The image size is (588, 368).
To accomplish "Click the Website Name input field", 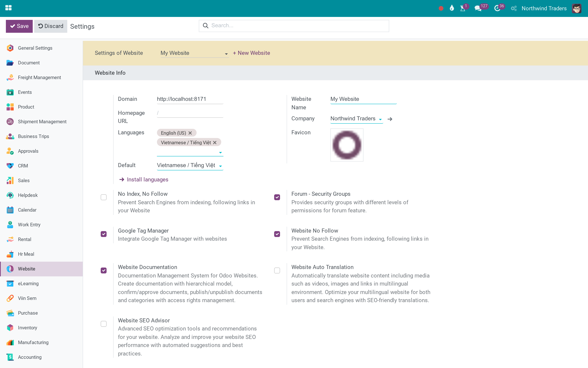I will coord(363,99).
